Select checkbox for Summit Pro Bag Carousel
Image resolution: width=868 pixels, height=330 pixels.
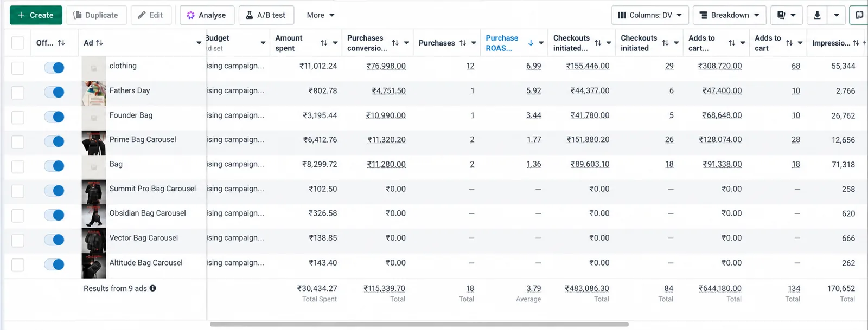[x=18, y=191]
